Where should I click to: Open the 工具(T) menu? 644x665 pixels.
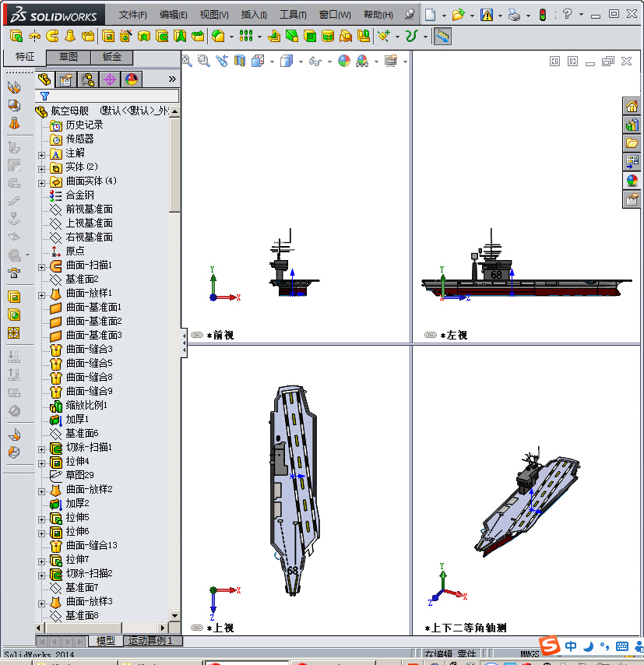point(293,15)
